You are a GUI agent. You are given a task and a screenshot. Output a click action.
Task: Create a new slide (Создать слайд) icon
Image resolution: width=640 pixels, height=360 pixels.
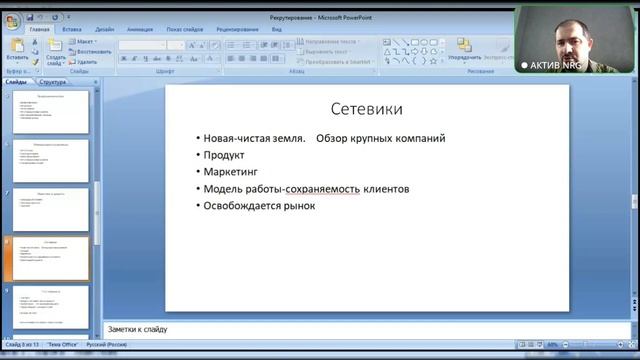coord(55,45)
